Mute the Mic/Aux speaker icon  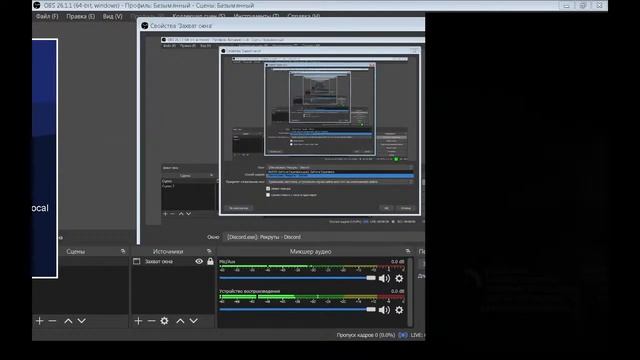tap(384, 278)
